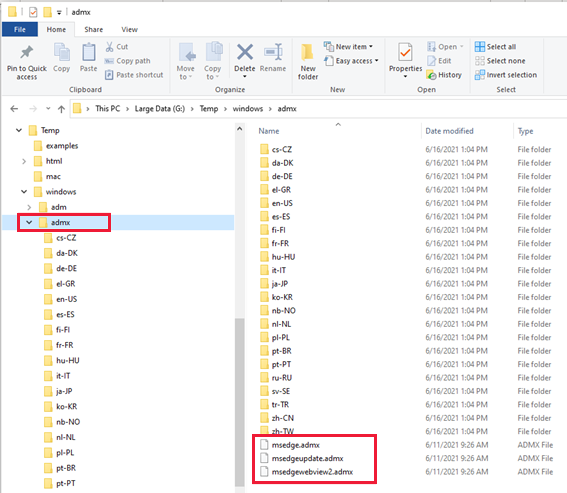
Task: Click the Edit command in Open group
Action: [439, 61]
